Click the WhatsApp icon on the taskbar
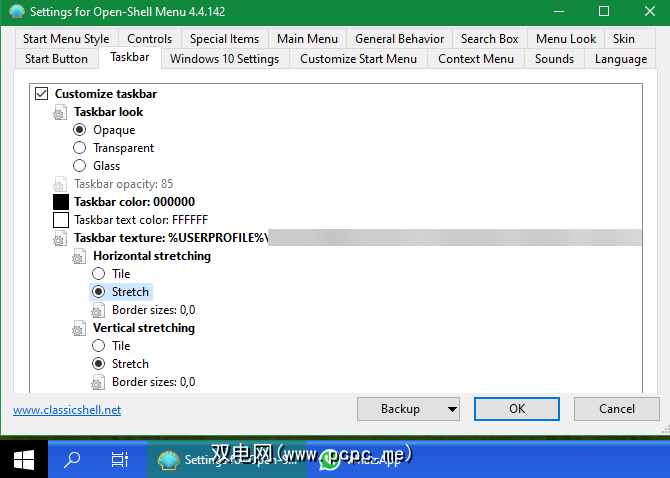670x478 pixels. point(329,460)
